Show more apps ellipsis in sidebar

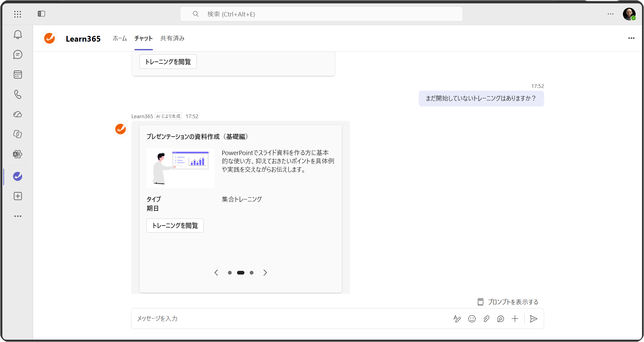click(18, 216)
